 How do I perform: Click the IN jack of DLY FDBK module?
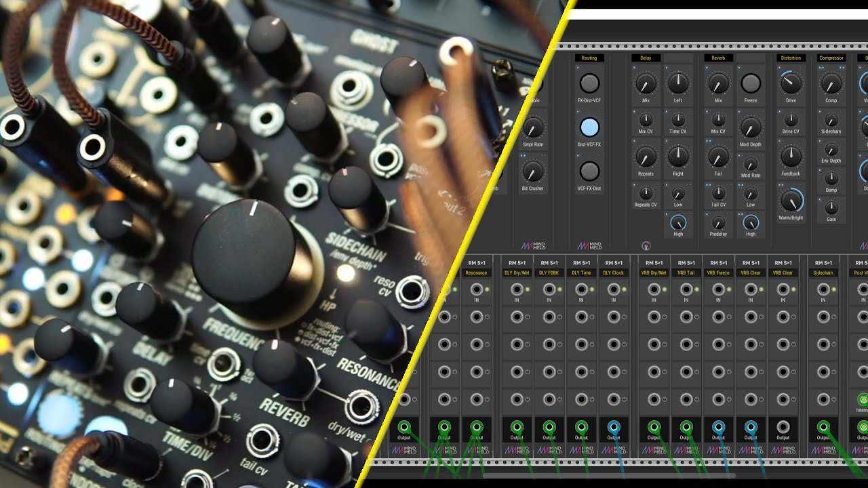549,289
